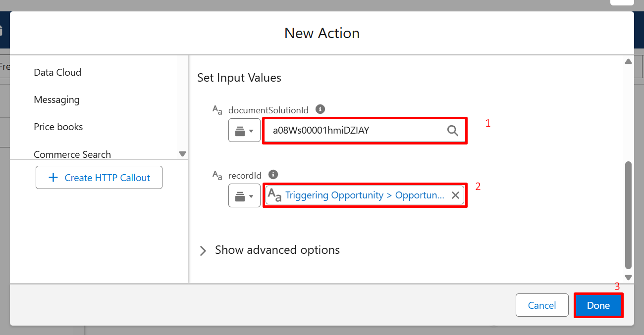Click the Create HTTP Callout button
The image size is (644, 335).
coord(99,178)
